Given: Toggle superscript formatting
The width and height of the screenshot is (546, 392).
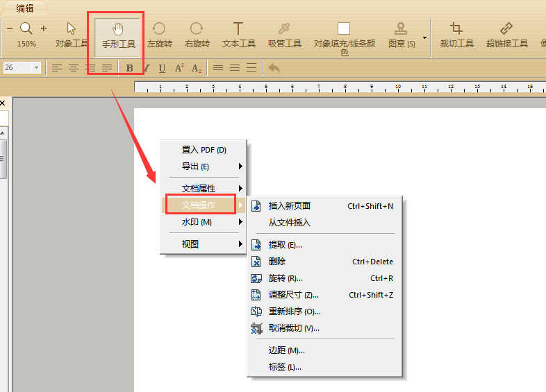Looking at the screenshot, I should pos(179,68).
